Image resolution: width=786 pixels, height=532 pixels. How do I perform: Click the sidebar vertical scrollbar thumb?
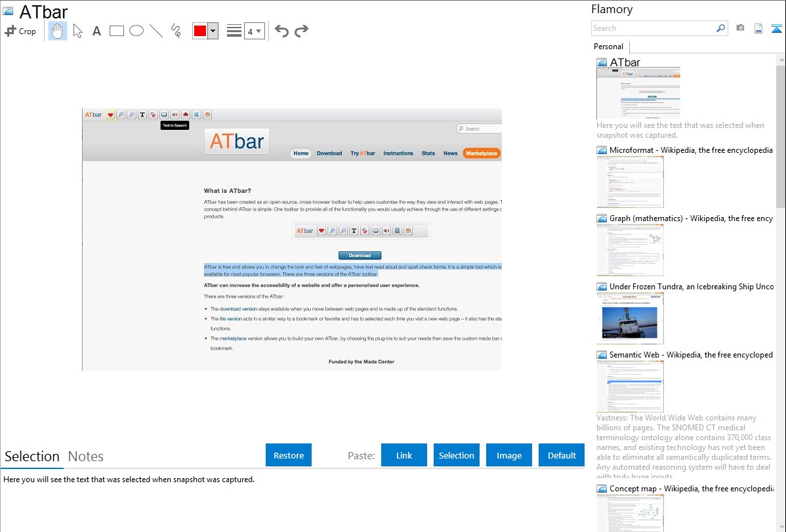(781, 136)
